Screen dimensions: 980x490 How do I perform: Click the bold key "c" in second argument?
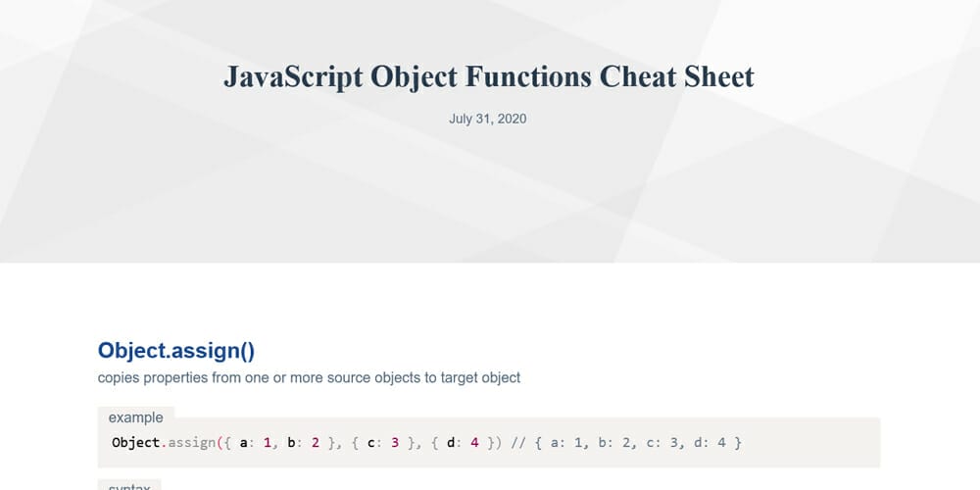click(x=370, y=443)
